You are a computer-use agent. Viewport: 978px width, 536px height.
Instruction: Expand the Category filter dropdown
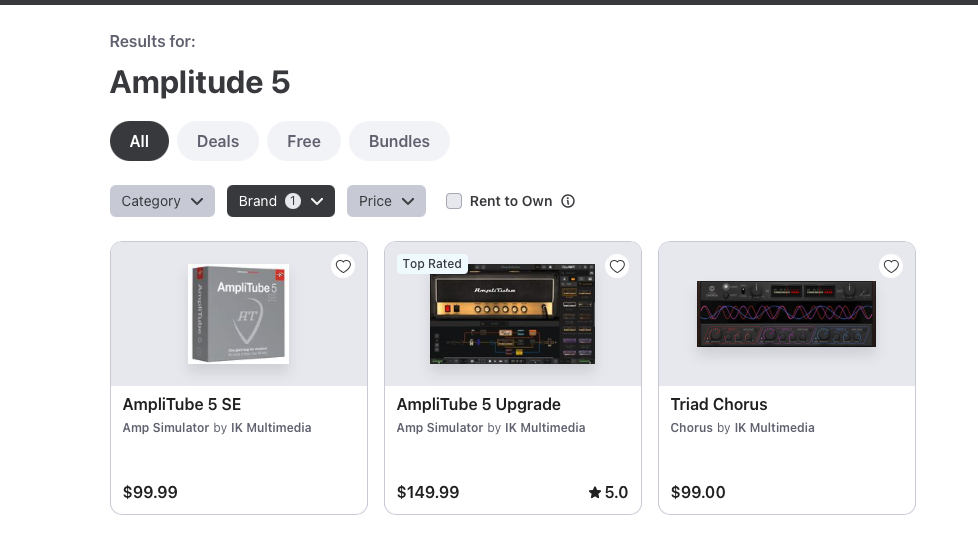[162, 201]
